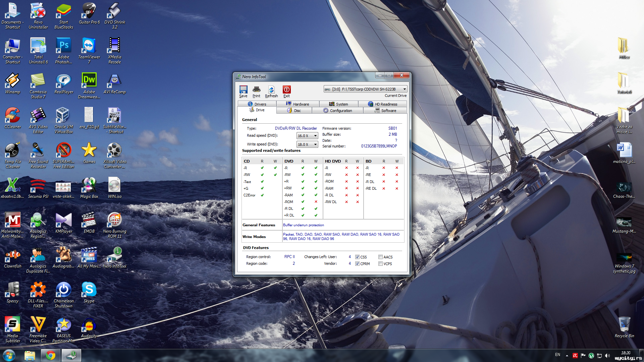Viewport: 644px width, 362px height.
Task: Click the Windows Start button
Action: tap(9, 355)
